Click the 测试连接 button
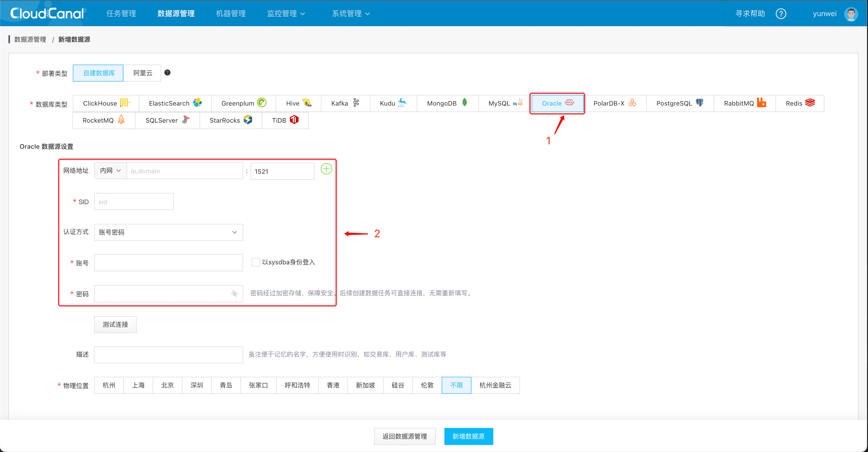 (115, 325)
